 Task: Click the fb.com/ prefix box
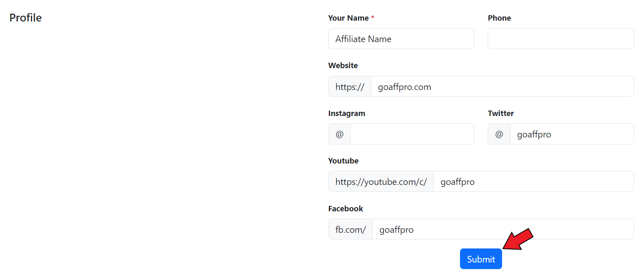pyautogui.click(x=351, y=229)
